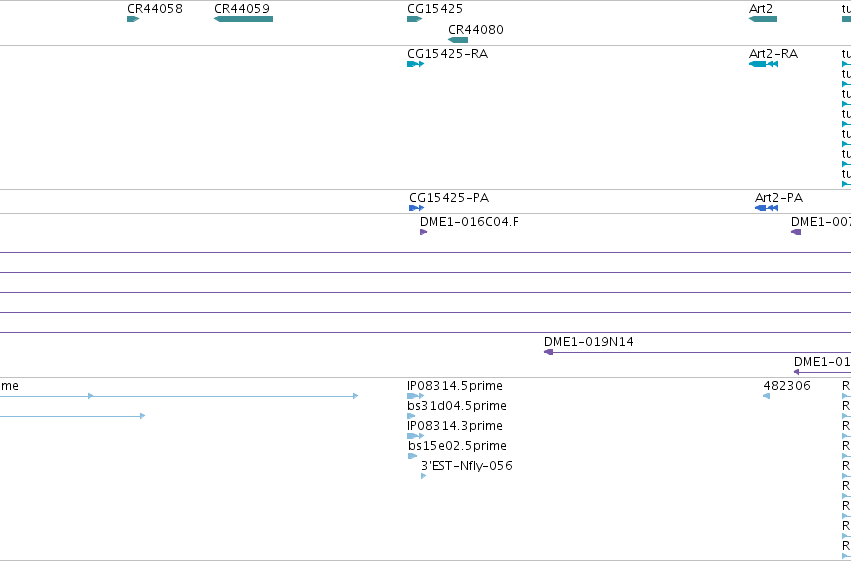Click the bs31d04.5prime label

(457, 406)
